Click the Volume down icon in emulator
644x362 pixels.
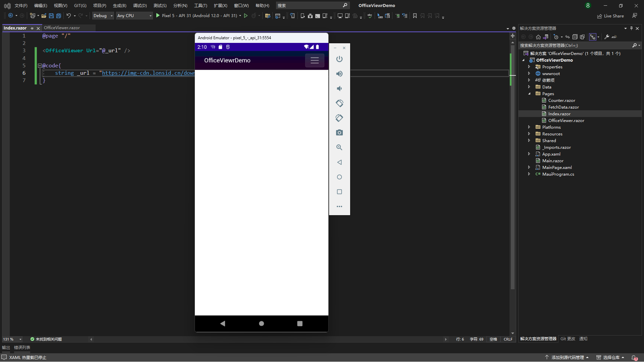coord(339,88)
